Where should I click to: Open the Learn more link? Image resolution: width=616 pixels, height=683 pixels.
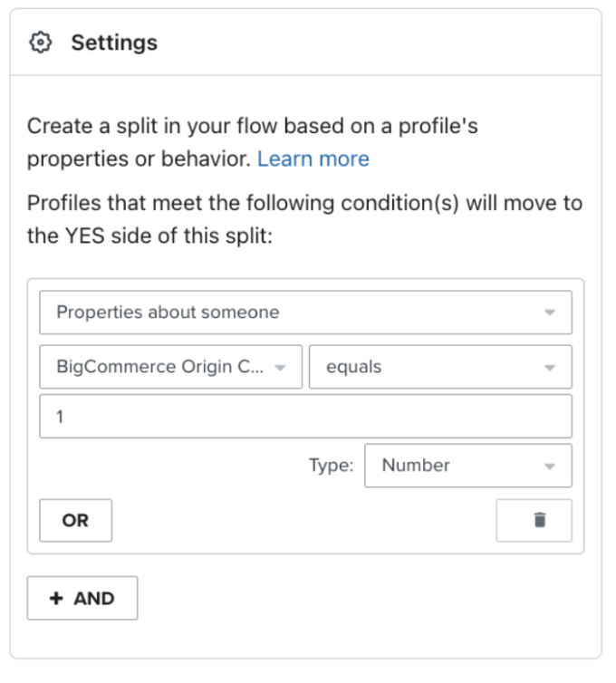[313, 159]
